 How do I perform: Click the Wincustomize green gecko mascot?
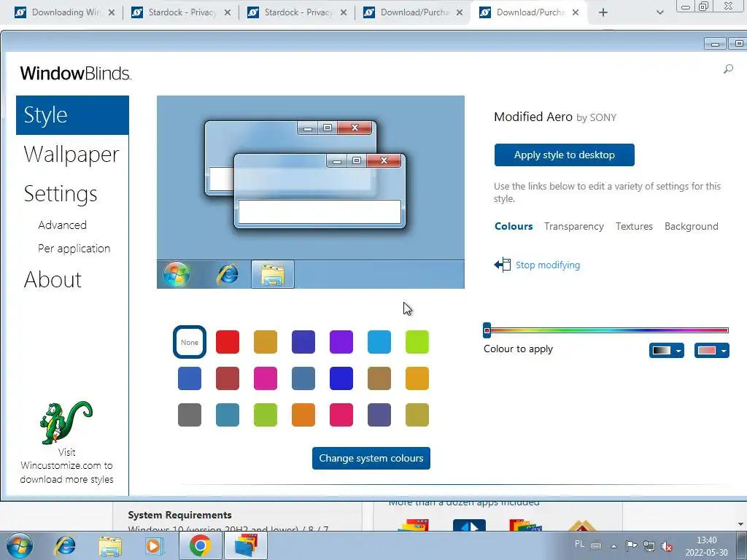pyautogui.click(x=66, y=422)
